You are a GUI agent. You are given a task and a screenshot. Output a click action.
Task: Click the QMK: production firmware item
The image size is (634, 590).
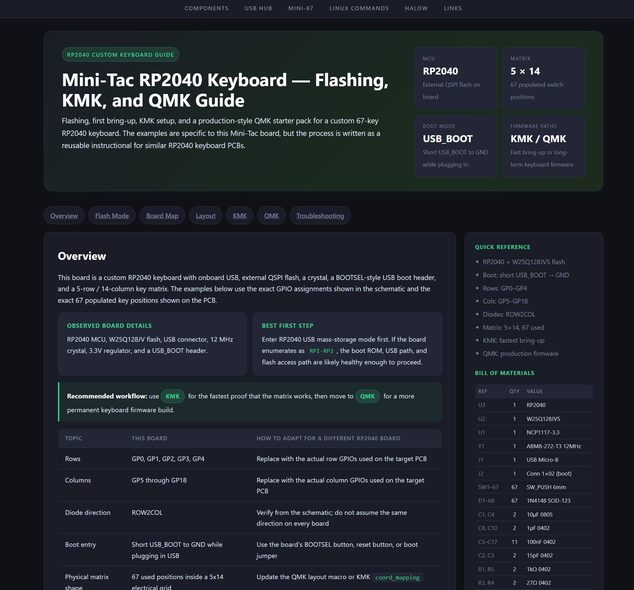click(x=520, y=353)
